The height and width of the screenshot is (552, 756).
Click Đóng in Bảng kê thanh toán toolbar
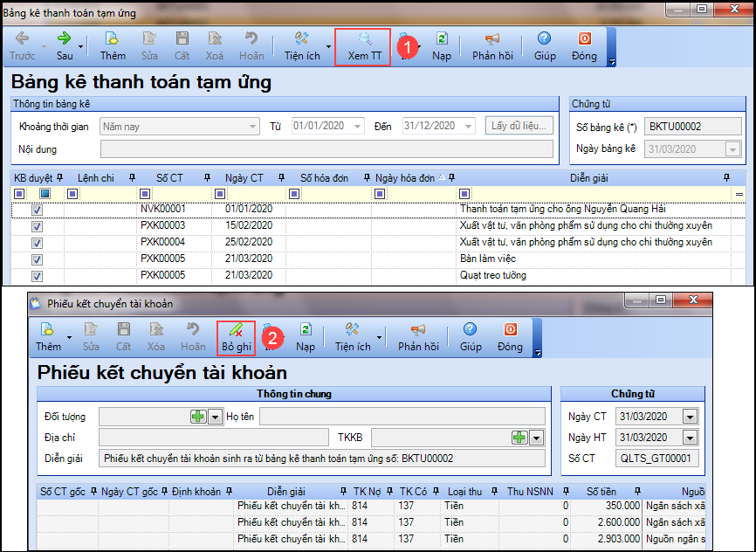584,45
